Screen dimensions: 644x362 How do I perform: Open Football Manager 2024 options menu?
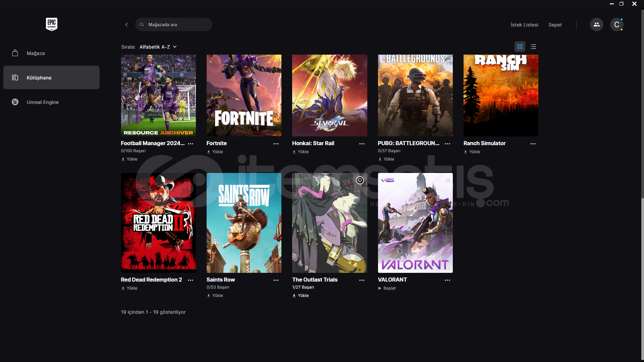click(x=191, y=143)
